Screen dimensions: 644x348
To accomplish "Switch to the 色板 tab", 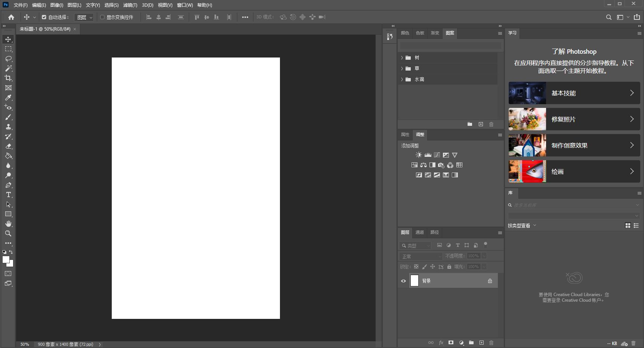I will (x=420, y=33).
